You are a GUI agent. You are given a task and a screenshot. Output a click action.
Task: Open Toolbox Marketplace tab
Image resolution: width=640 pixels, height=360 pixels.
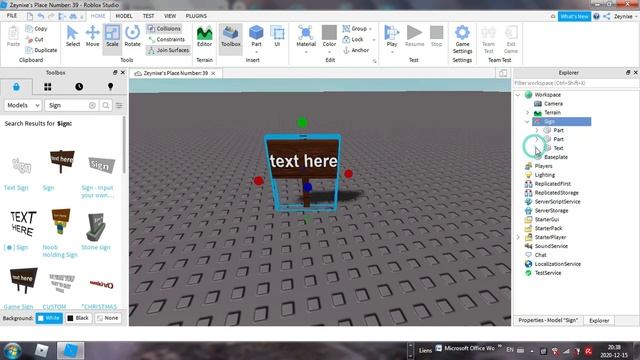pos(16,87)
